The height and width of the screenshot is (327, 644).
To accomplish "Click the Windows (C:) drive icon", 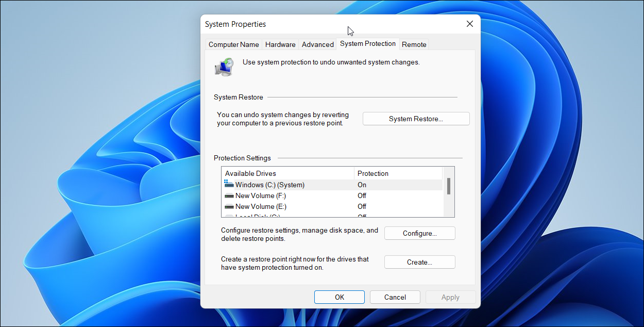I will [228, 184].
